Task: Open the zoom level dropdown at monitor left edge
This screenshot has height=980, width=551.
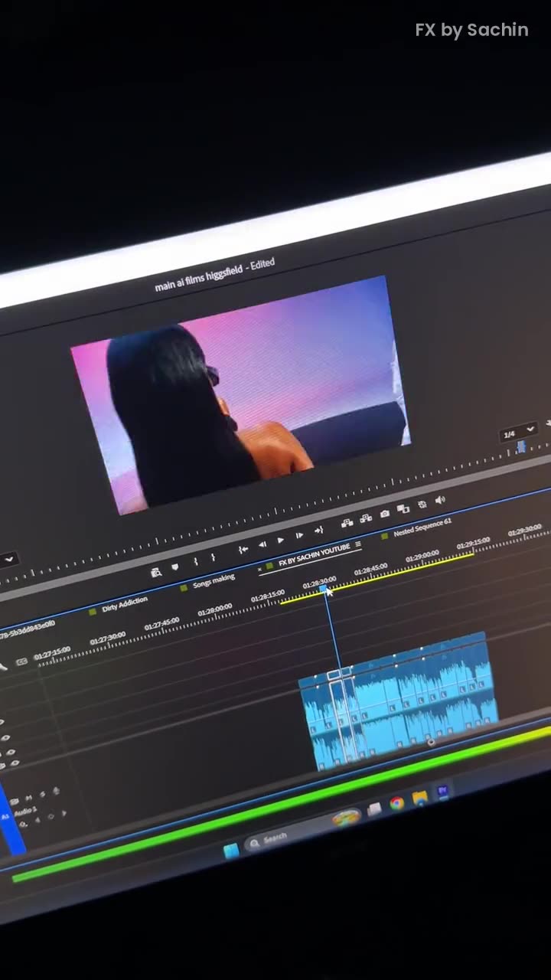Action: click(x=8, y=560)
